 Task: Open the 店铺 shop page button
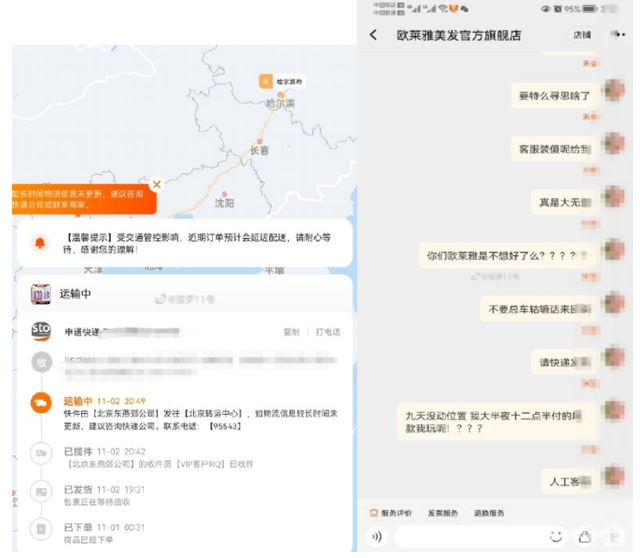pyautogui.click(x=582, y=35)
